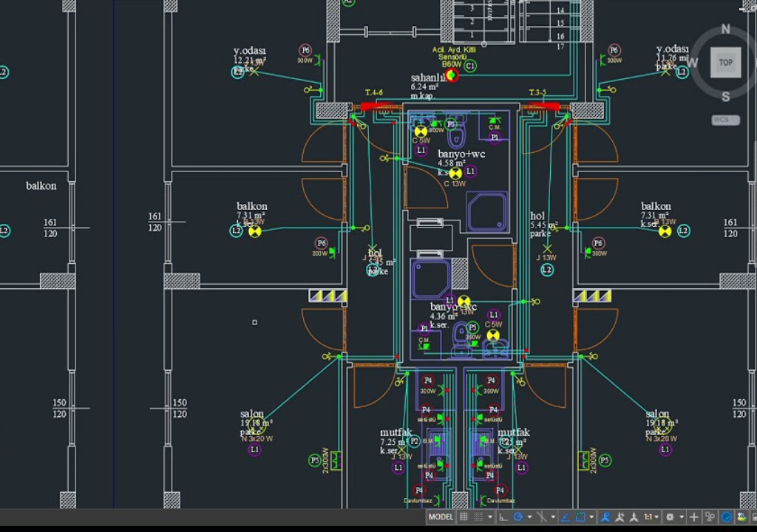Image resolution: width=757 pixels, height=532 pixels.
Task: Click the isometric drafting icon
Action: (x=542, y=517)
